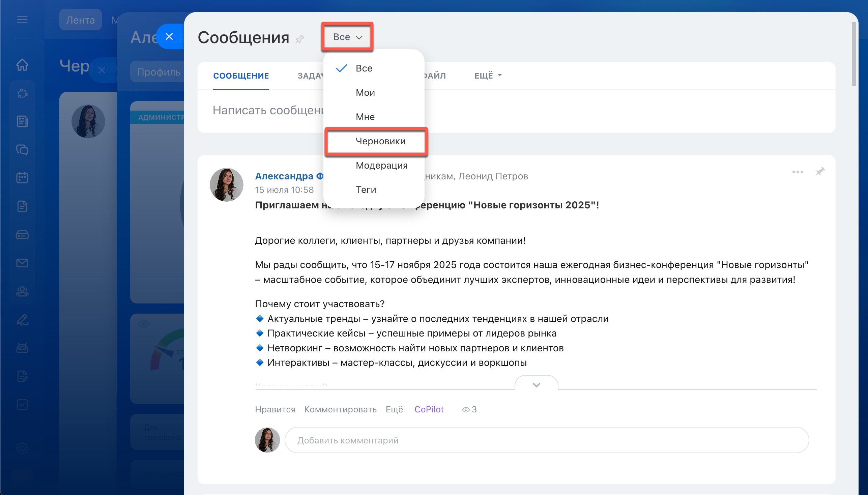
Task: Go to the home icon in sidebar
Action: point(22,65)
